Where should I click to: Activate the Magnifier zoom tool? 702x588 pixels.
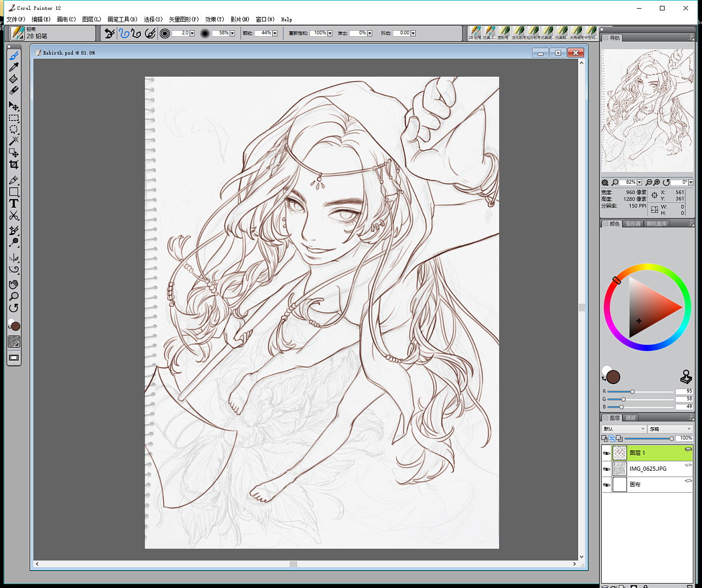tap(14, 296)
